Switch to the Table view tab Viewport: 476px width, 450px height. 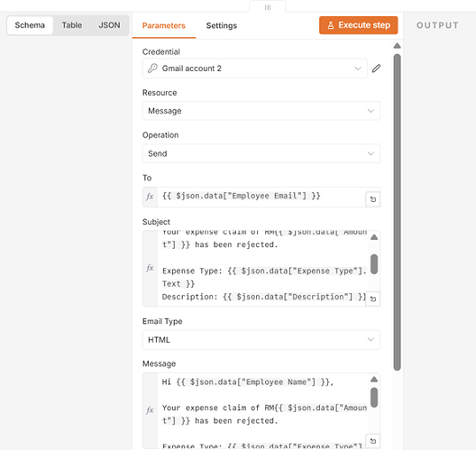[72, 25]
